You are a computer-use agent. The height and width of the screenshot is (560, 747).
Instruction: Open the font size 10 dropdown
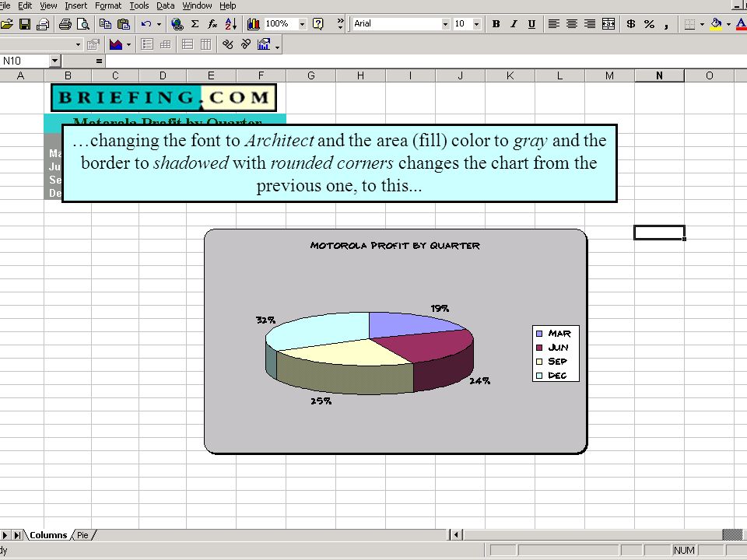coord(476,24)
